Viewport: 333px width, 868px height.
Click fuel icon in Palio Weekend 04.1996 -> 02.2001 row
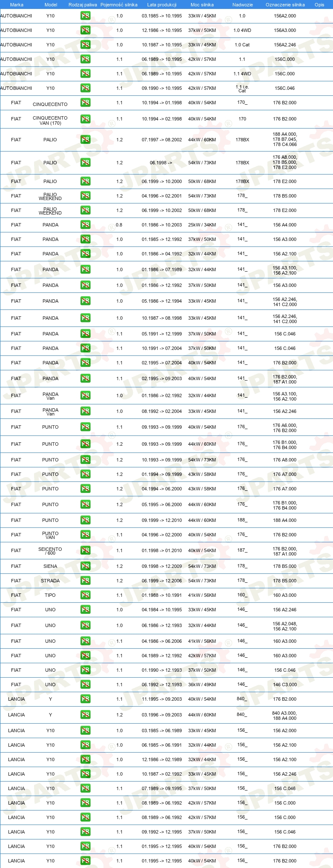(85, 196)
